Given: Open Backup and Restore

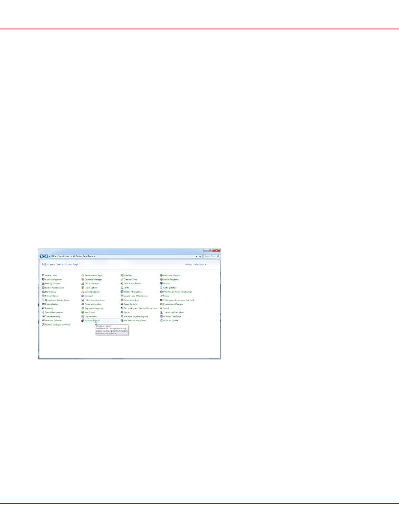Looking at the screenshot, I should tap(170, 275).
